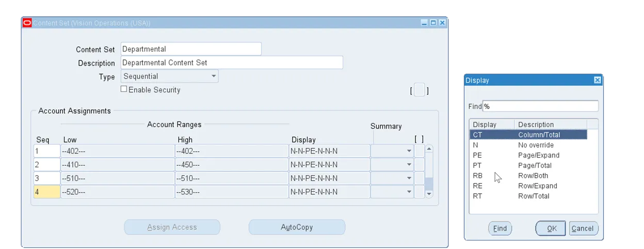Select PE Page/Expand in Display list
This screenshot has width=644, height=249.
[x=528, y=155]
